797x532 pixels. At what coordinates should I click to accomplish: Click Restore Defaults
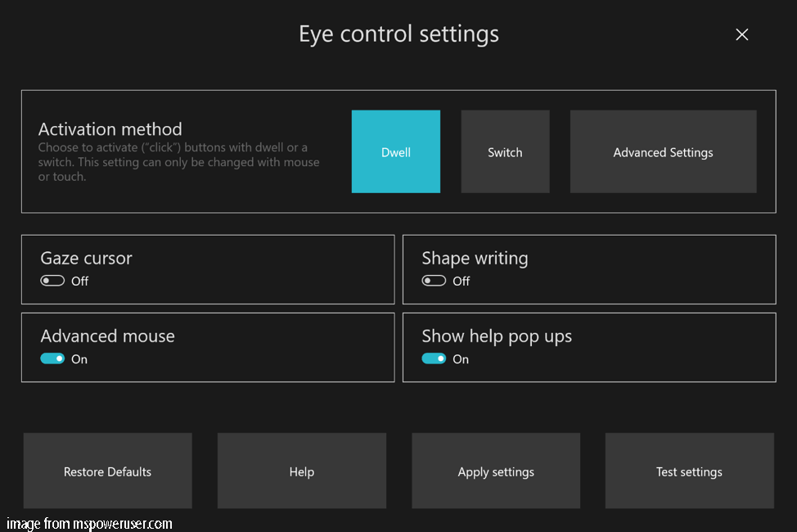(x=107, y=471)
